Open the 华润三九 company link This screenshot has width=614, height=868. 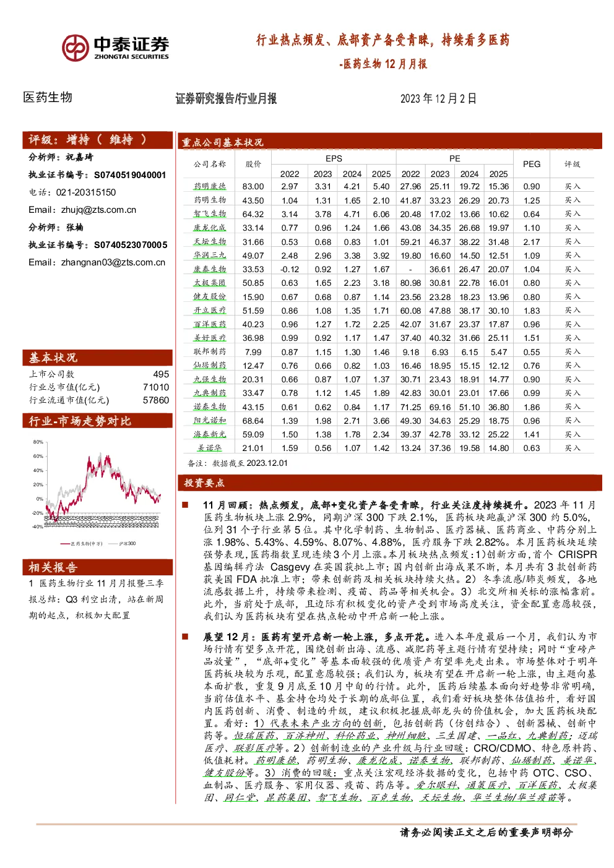[210, 255]
